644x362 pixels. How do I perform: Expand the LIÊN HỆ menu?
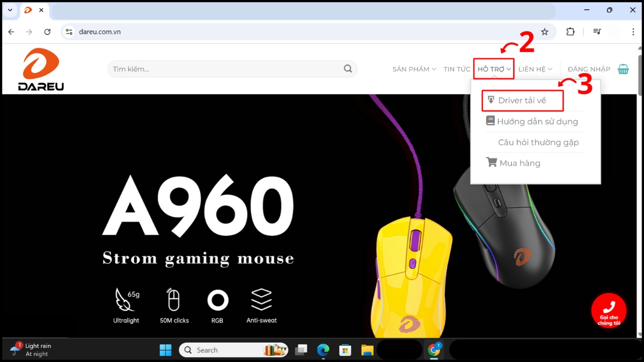536,69
